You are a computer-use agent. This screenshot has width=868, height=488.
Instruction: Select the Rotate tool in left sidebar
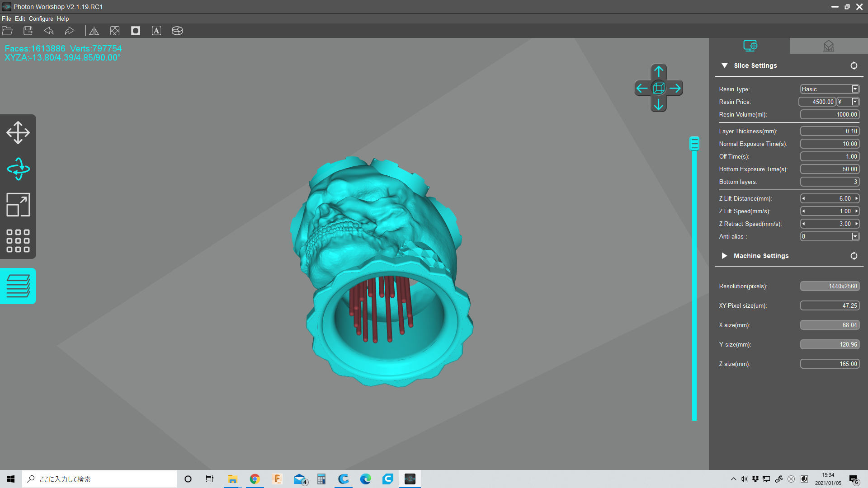pyautogui.click(x=18, y=169)
